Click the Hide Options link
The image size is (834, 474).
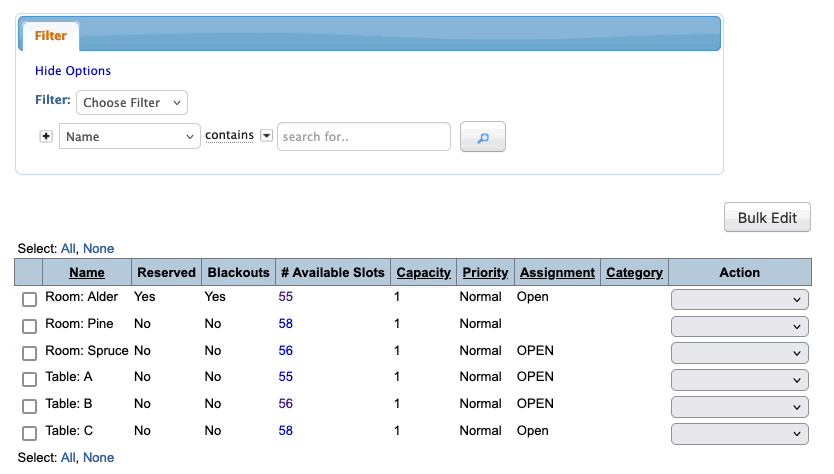pyautogui.click(x=73, y=71)
